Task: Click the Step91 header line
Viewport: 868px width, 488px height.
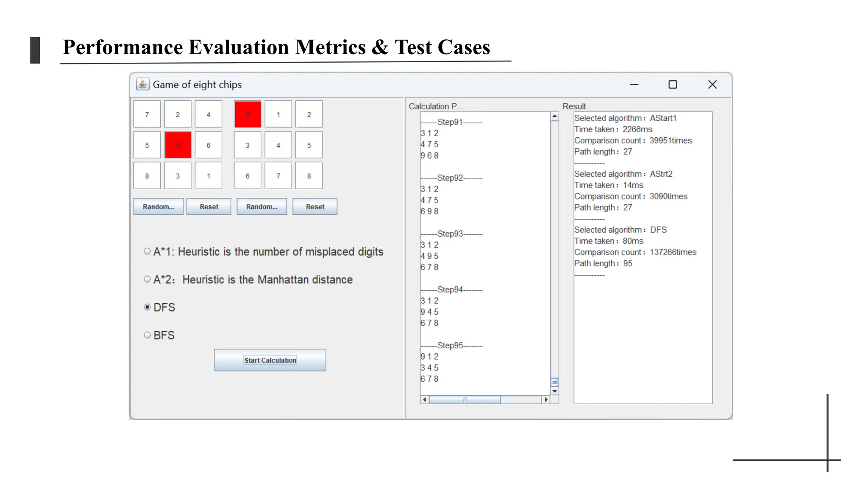Action: 451,122
